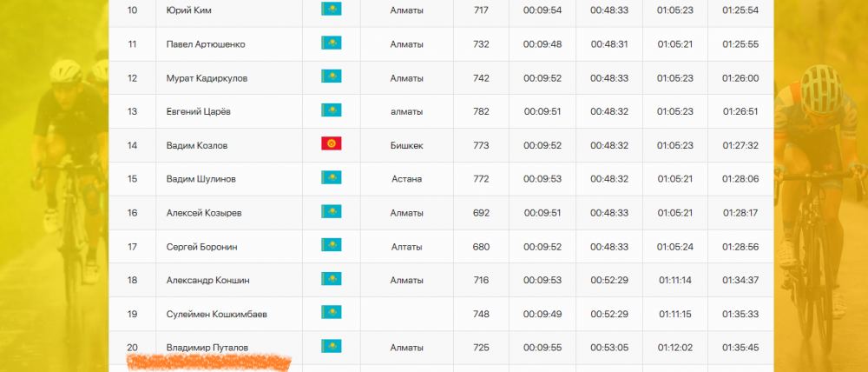Viewport: 868px width, 372px height.
Task: Click the flag in Мурат Кадиркулов's row
Action: [x=331, y=77]
